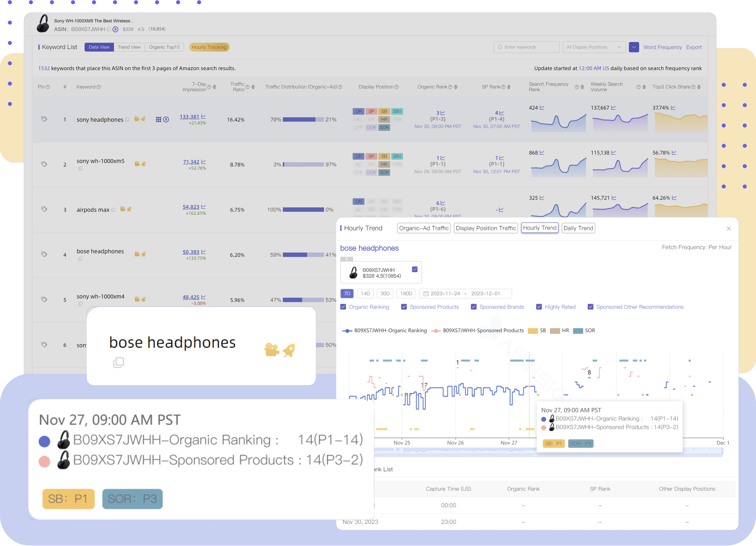Image resolution: width=756 pixels, height=546 pixels.
Task: Pin the bose headphones keyword row
Action: point(44,254)
